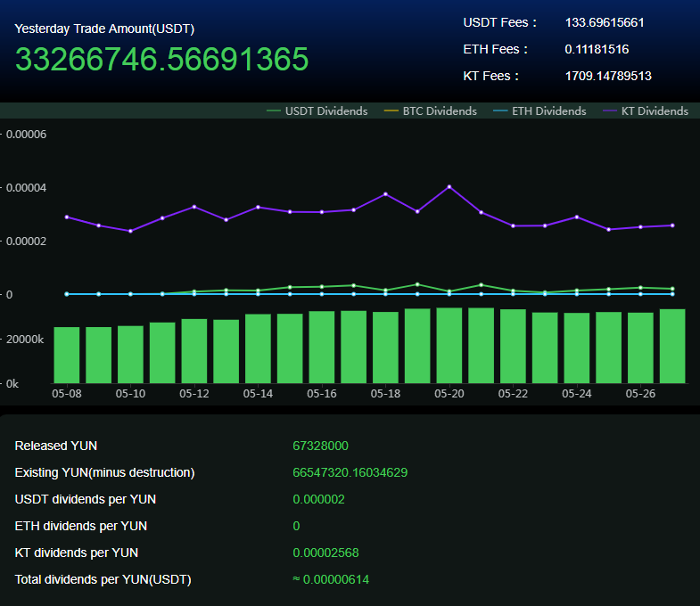Click the ETH dividends per YUN label

(x=81, y=526)
